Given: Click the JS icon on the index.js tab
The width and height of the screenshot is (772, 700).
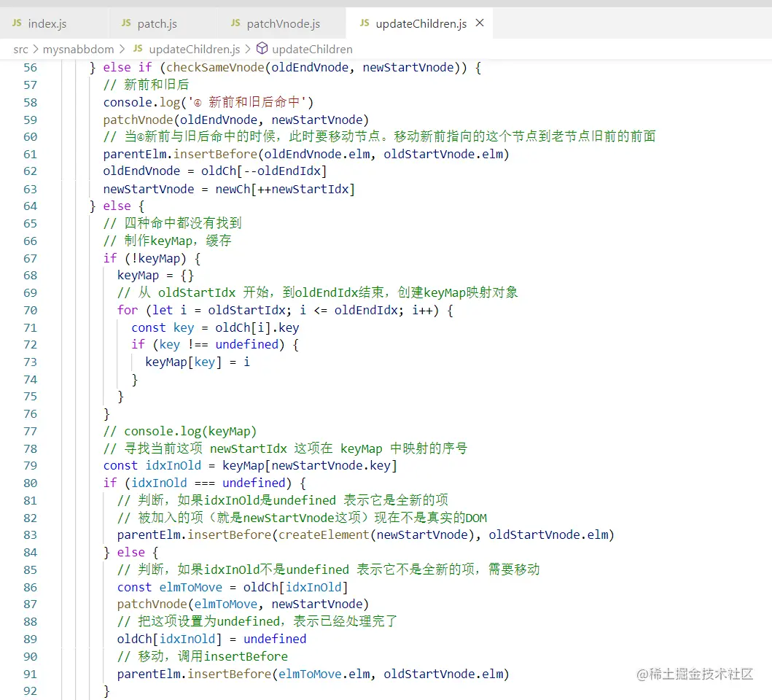Looking at the screenshot, I should click(x=16, y=23).
